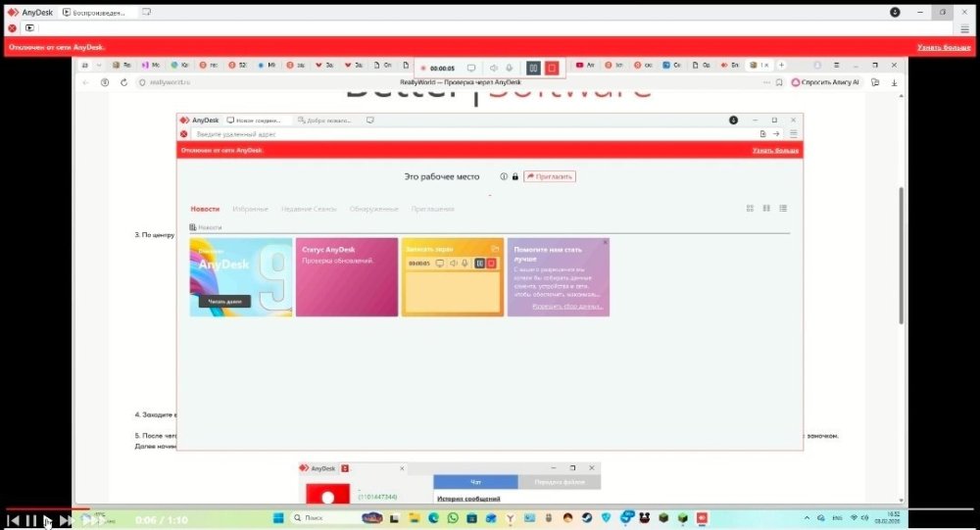Open Steam from the taskbar

tap(587, 518)
